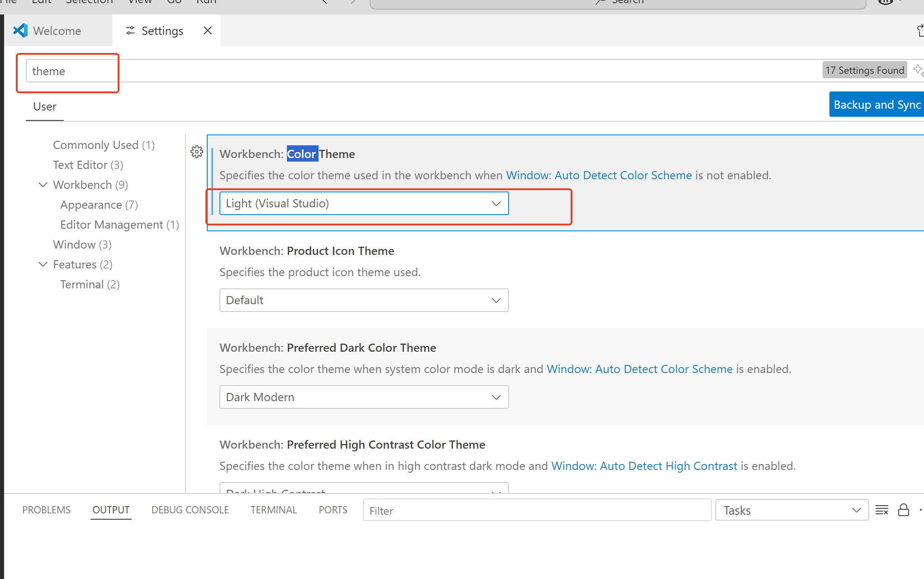
Task: Close the Settings tab
Action: click(x=208, y=30)
